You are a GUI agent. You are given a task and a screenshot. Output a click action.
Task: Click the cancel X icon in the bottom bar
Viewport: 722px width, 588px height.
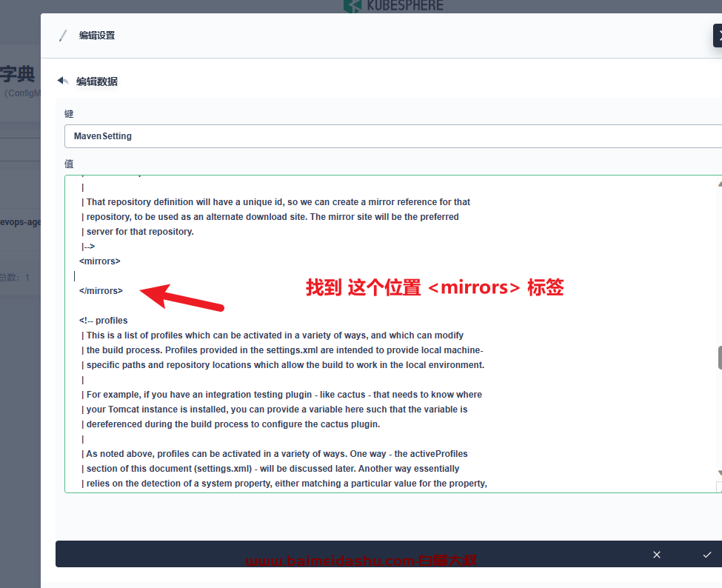(657, 555)
